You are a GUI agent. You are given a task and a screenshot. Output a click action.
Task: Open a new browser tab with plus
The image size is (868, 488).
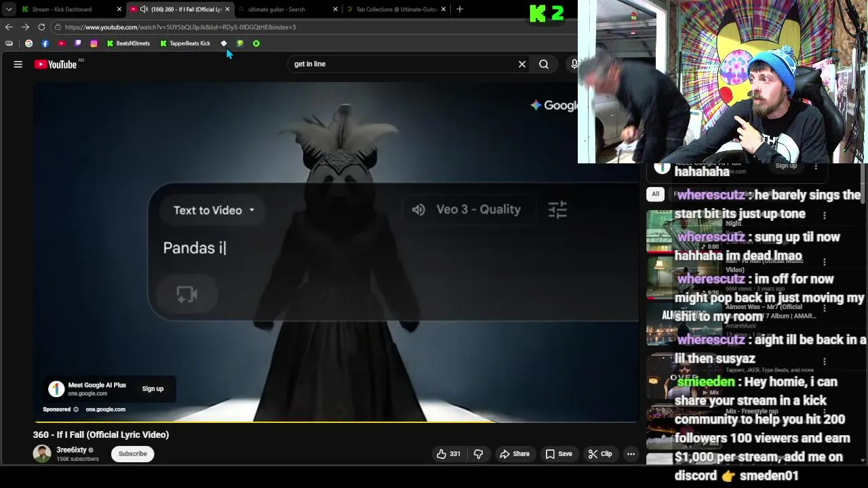click(460, 9)
